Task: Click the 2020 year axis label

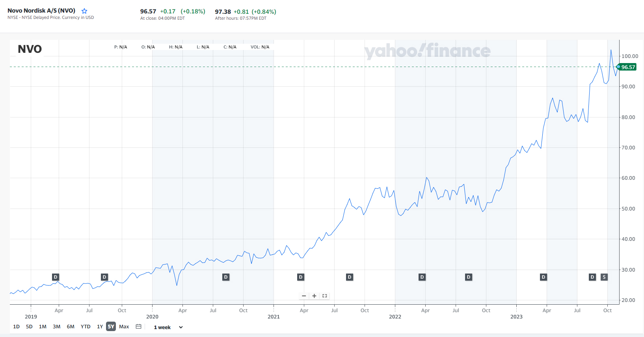Action: coord(152,317)
